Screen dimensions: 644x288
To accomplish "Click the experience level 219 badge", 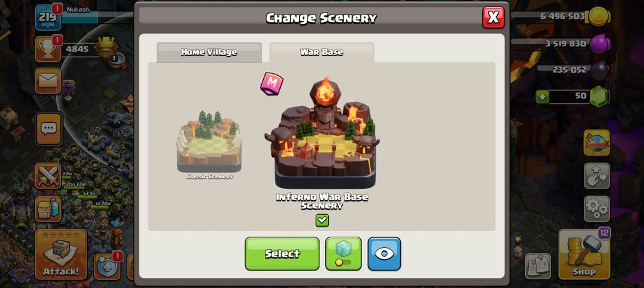I will [48, 18].
